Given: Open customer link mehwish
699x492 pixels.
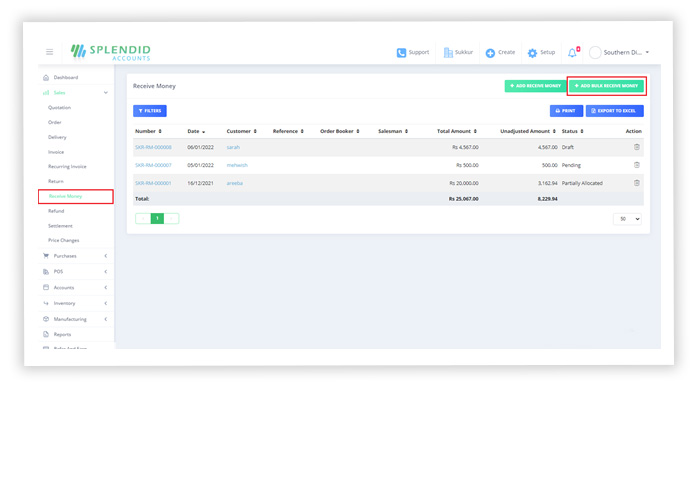Looking at the screenshot, I should click(x=237, y=165).
